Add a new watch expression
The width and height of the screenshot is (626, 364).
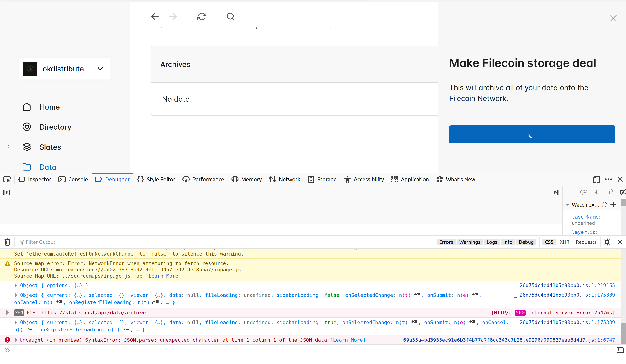click(613, 205)
